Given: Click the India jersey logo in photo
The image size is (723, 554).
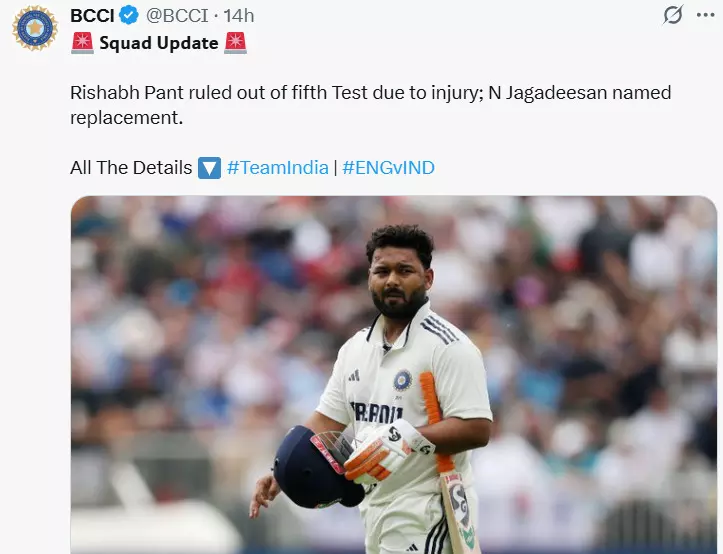Looking at the screenshot, I should (x=403, y=381).
